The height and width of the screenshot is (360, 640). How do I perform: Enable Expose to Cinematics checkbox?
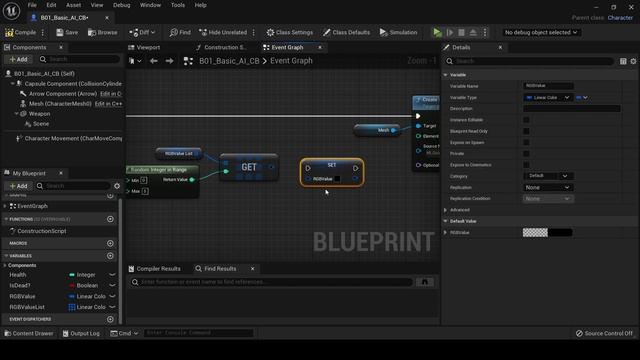526,165
